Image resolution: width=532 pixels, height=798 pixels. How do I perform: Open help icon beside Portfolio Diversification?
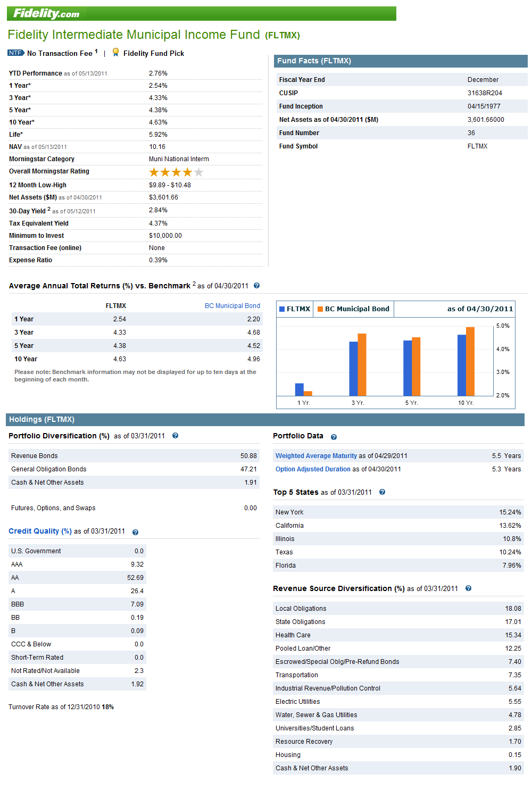coord(175,436)
